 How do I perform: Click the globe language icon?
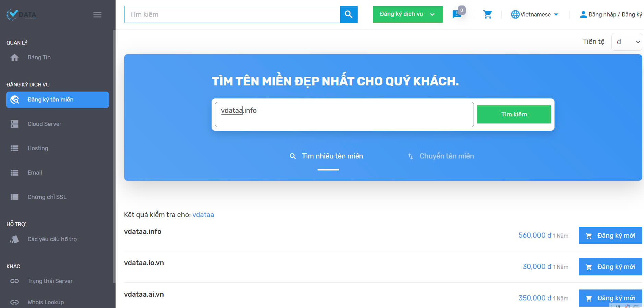pyautogui.click(x=515, y=14)
